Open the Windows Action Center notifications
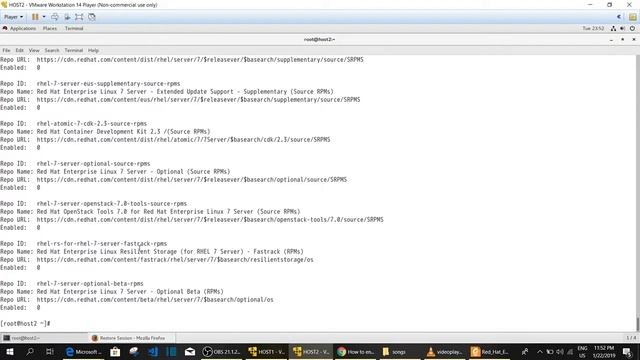This screenshot has height=360, width=640. point(627,351)
